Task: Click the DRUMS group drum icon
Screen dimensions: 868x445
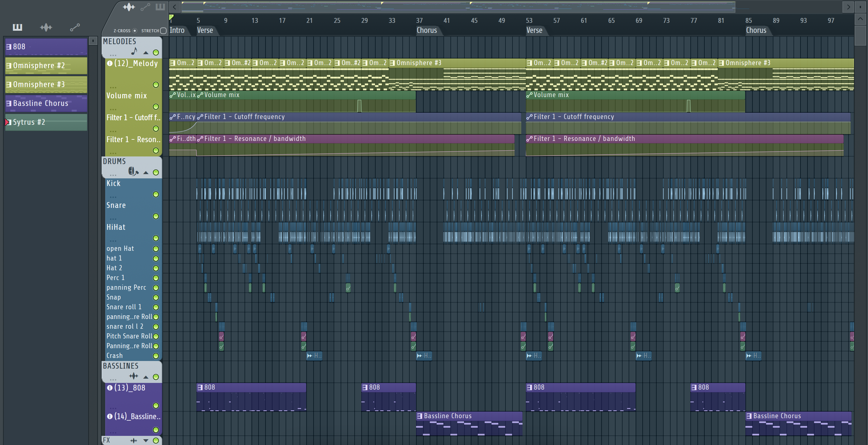Action: pos(133,172)
